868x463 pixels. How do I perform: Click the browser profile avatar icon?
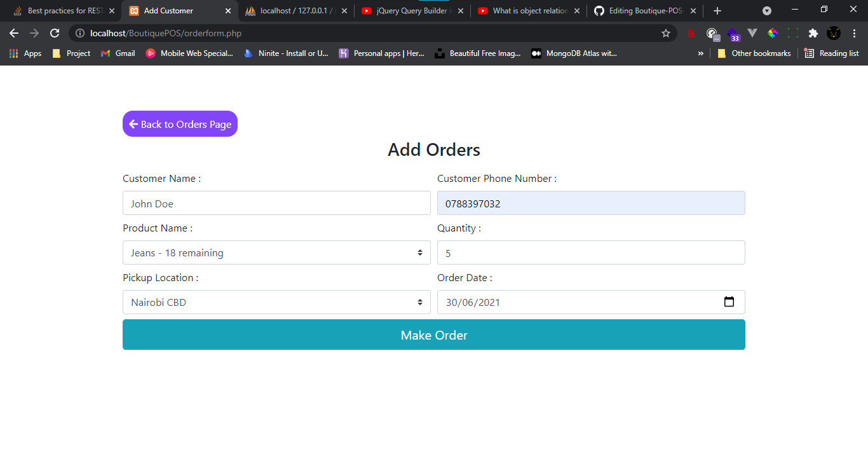coord(834,33)
